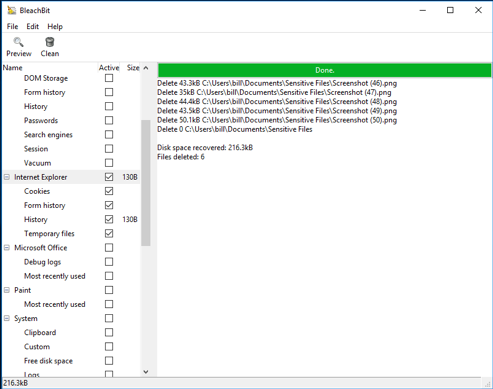
Task: Click the Clean trash can icon
Action: pyautogui.click(x=50, y=42)
